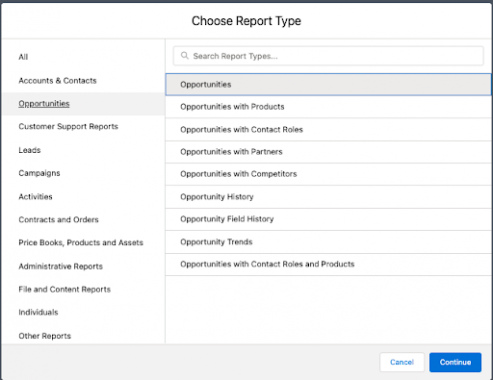The image size is (493, 380).
Task: Open Price Books, Products and Assets
Action: pyautogui.click(x=81, y=243)
